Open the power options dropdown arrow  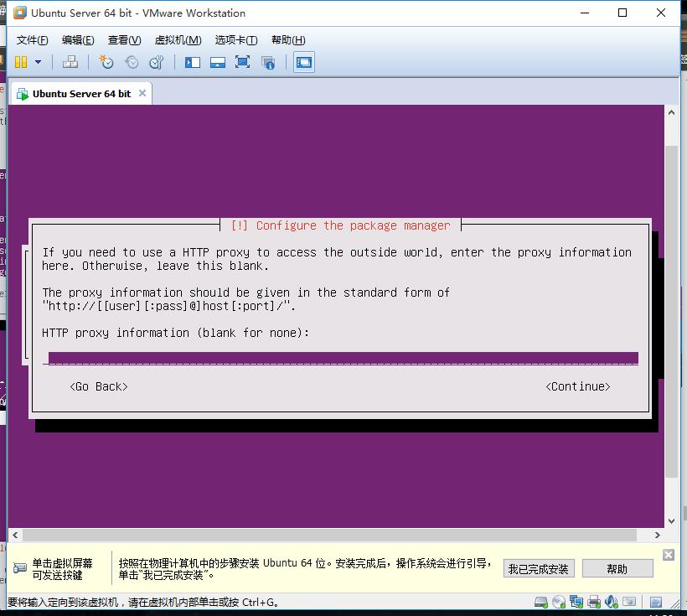38,62
